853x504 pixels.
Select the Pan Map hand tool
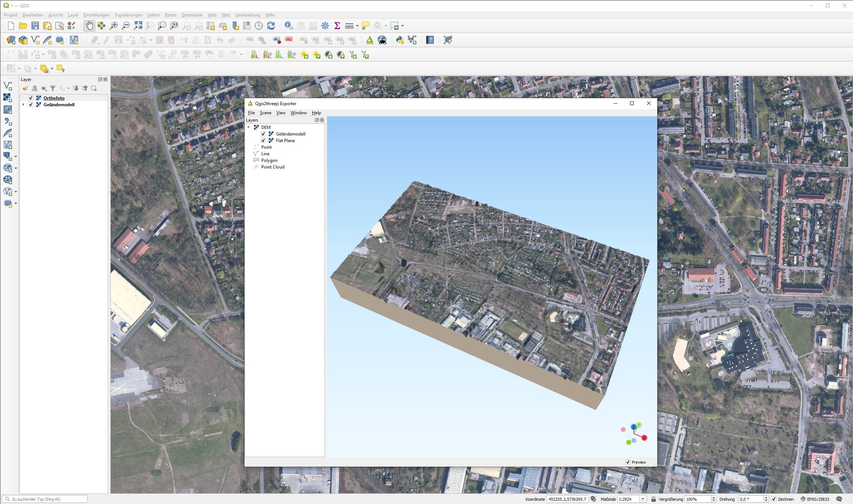(x=89, y=26)
